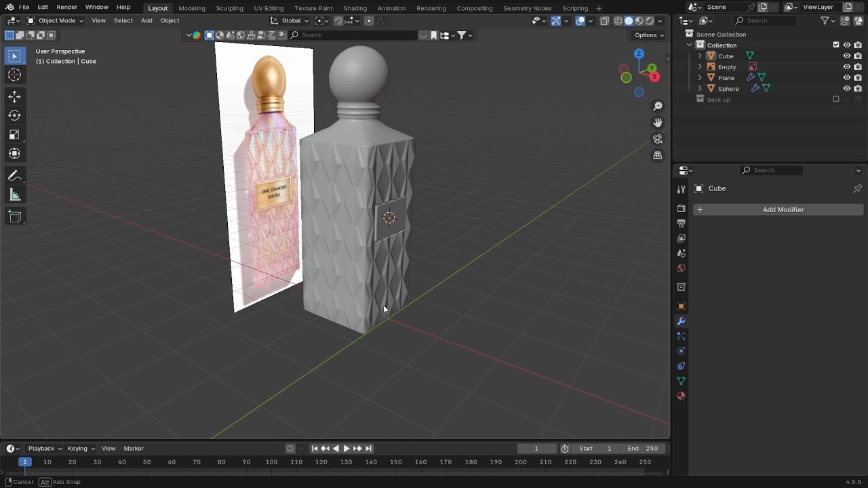Collapse the Collection in outliner
868x488 pixels.
[690, 45]
